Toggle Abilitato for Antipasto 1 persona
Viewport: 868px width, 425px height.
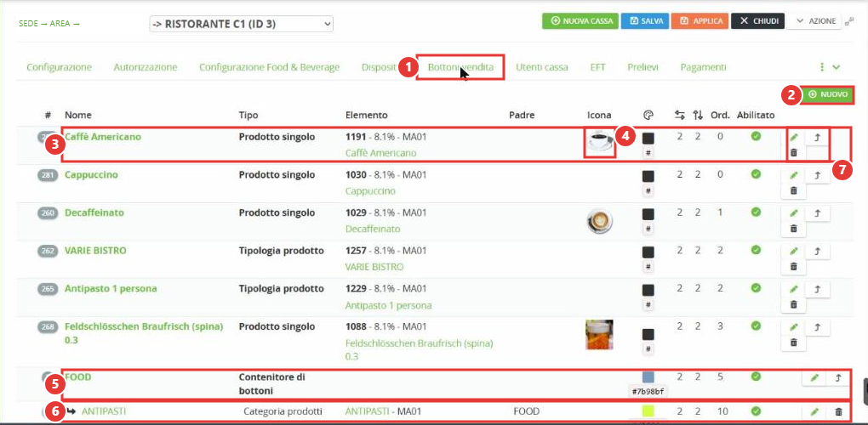[x=756, y=287]
